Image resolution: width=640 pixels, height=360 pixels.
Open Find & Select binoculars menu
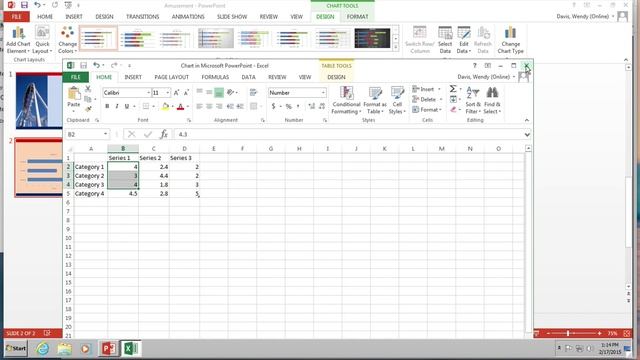492,100
